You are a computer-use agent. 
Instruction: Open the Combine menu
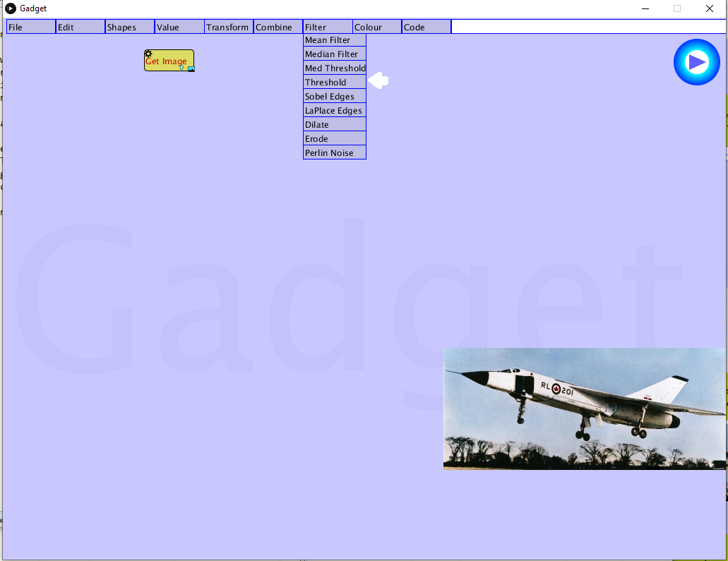pyautogui.click(x=278, y=27)
